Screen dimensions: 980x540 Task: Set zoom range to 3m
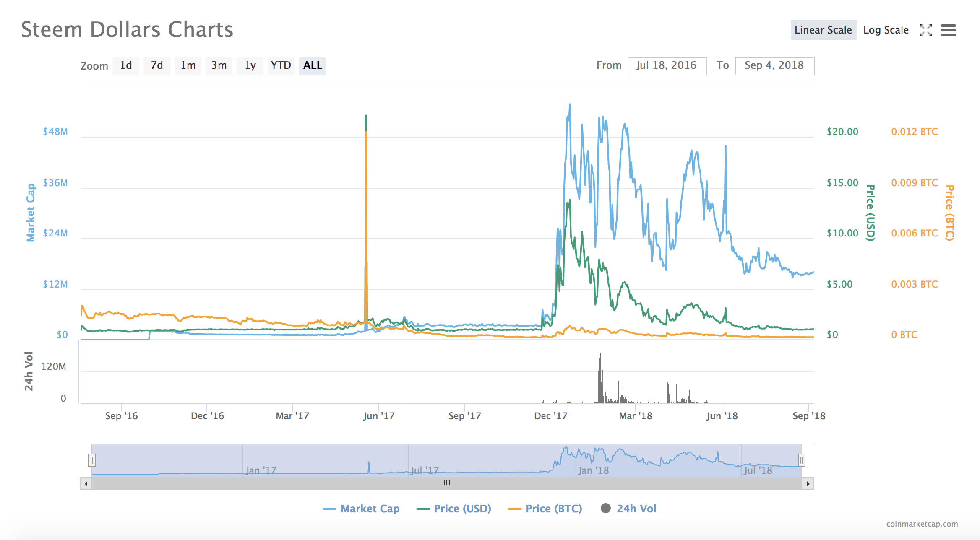pyautogui.click(x=219, y=66)
